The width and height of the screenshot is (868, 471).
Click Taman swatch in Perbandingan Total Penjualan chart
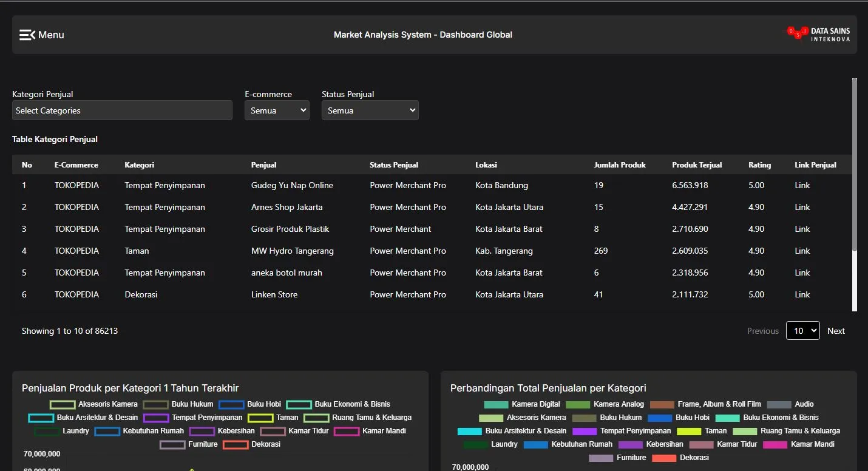pyautogui.click(x=689, y=431)
